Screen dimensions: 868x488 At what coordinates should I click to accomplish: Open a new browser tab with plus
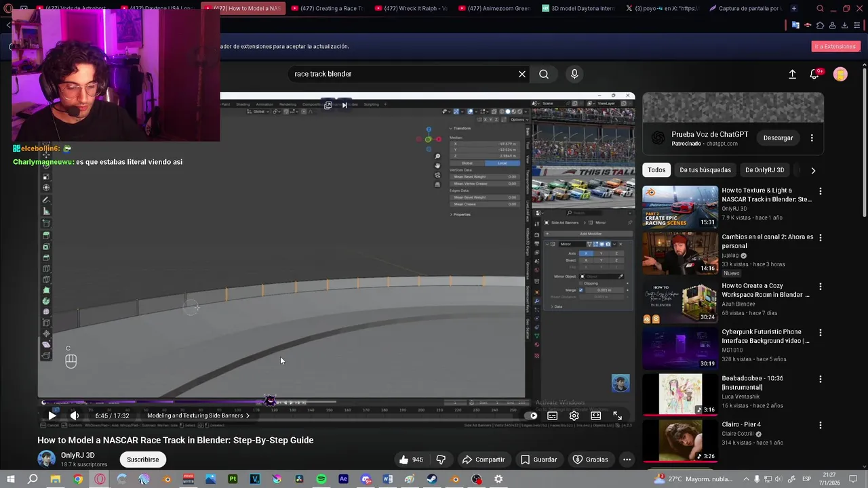pyautogui.click(x=794, y=9)
